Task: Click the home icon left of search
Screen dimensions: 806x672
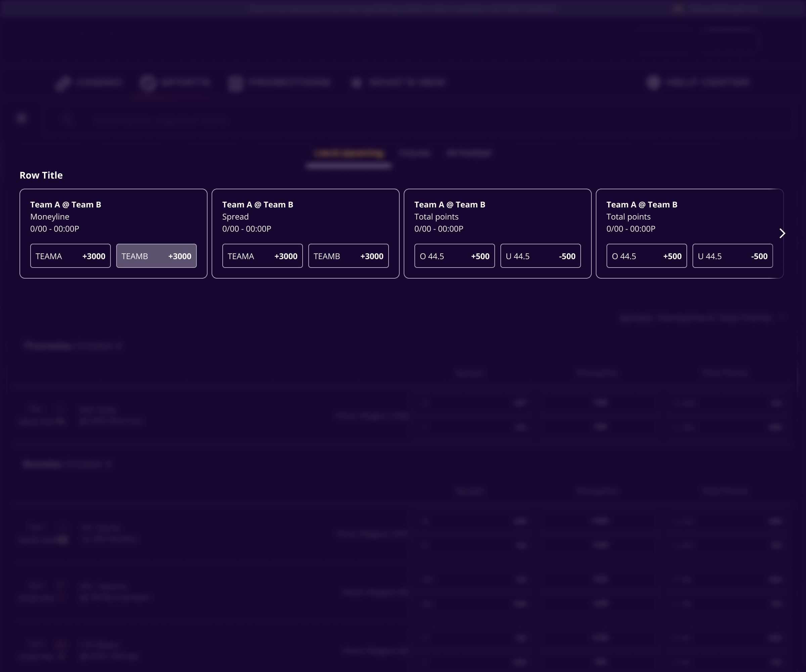Action: 22,118
